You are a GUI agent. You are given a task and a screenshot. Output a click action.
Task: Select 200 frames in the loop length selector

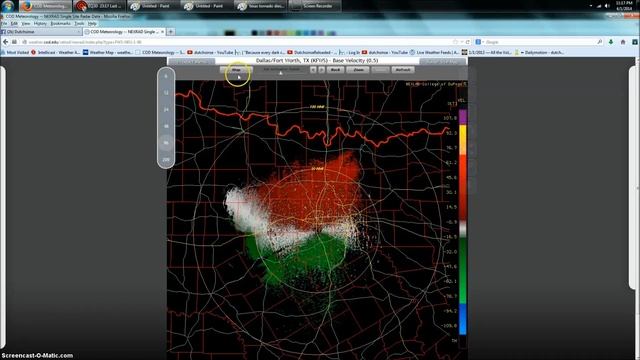point(166,159)
